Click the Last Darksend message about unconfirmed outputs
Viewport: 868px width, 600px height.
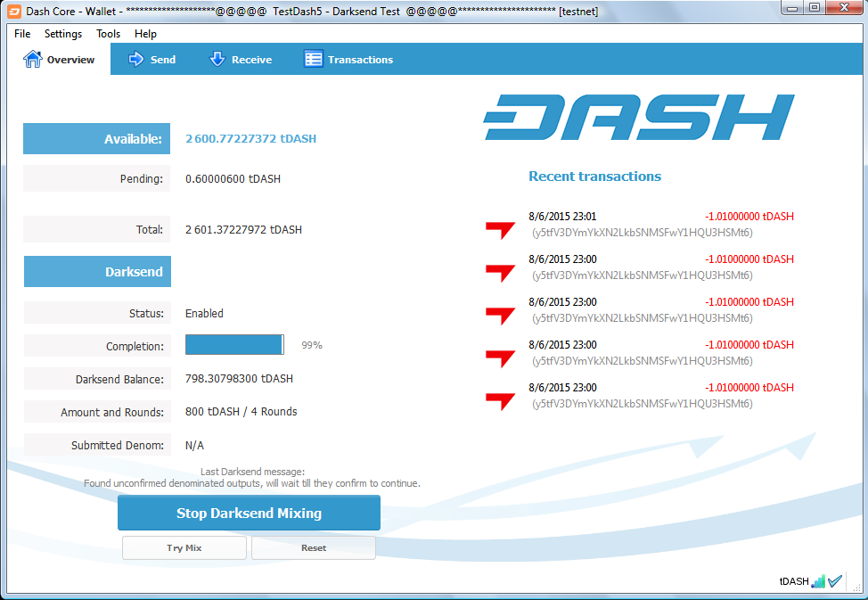coord(252,484)
